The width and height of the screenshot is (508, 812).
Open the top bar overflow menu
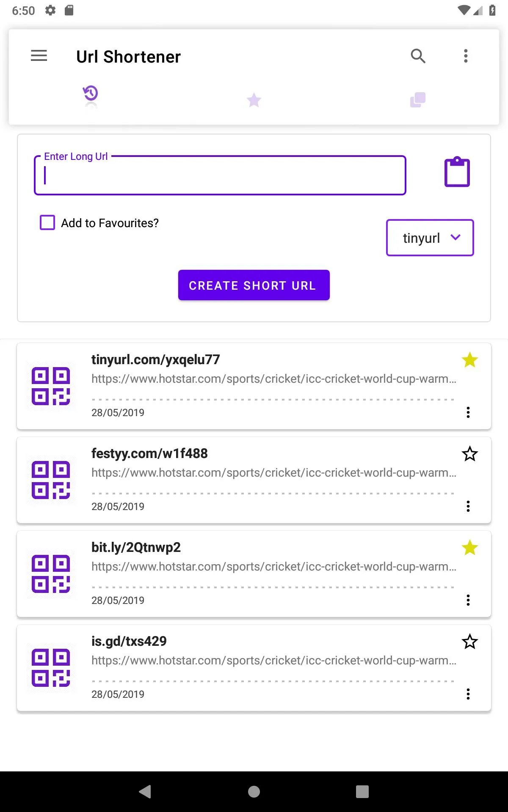466,56
